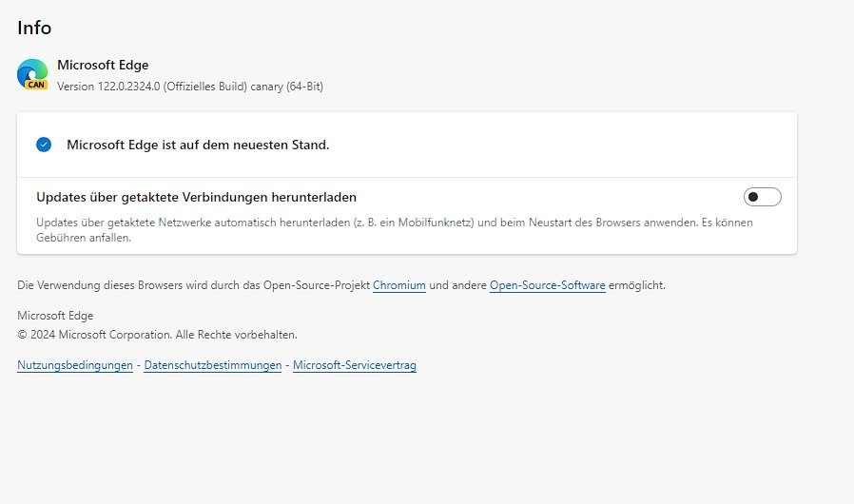Screen dimensions: 854x504
Task: Click the "Updates über getaktete Verbindungen herunterladen" label
Action: (196, 198)
